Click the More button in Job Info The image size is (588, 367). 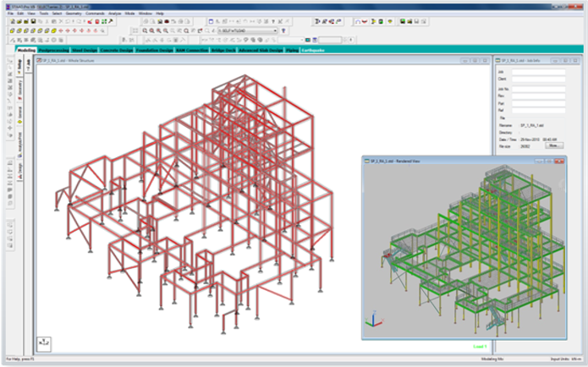click(x=555, y=145)
